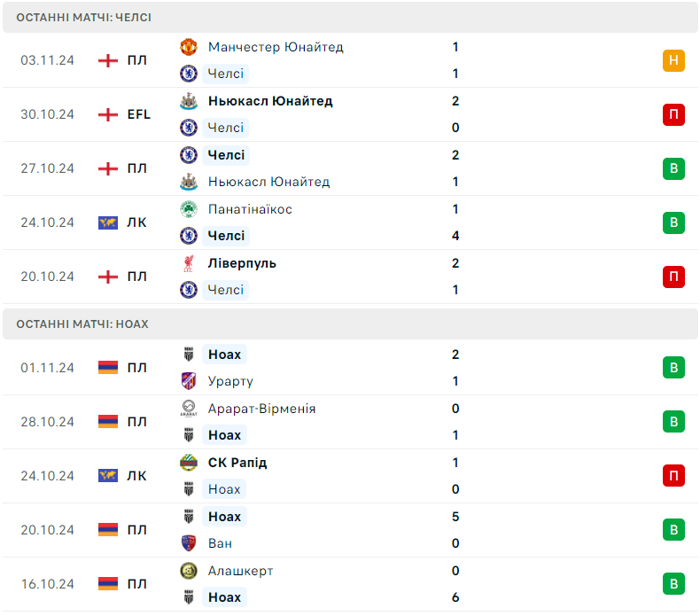This screenshot has height=616, width=700.
Task: Click the Ararat-Armenia club crest
Action: point(188,409)
